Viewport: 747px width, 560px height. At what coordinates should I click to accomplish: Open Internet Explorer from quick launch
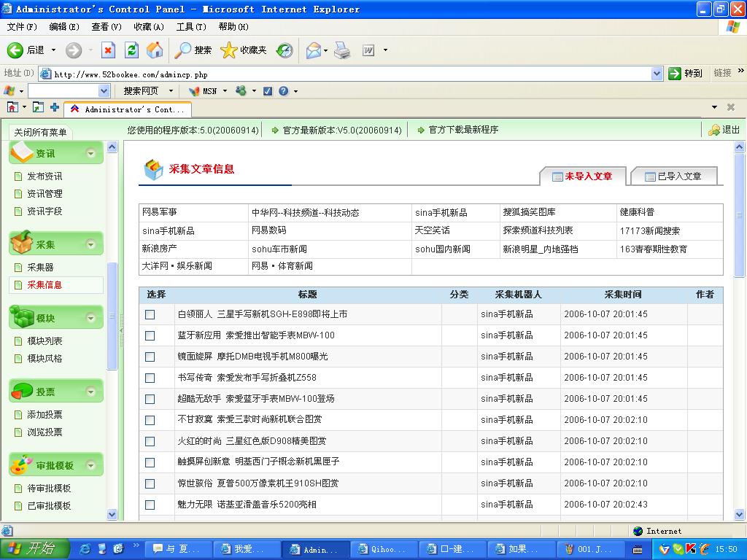[x=86, y=549]
